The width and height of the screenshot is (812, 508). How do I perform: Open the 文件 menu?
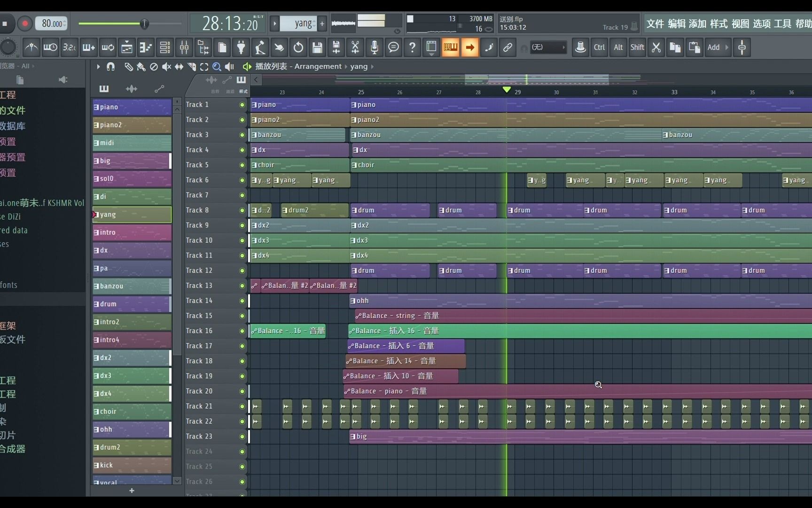(655, 24)
